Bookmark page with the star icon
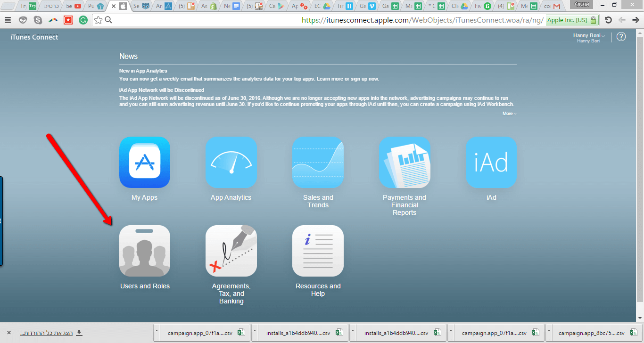 coord(98,20)
